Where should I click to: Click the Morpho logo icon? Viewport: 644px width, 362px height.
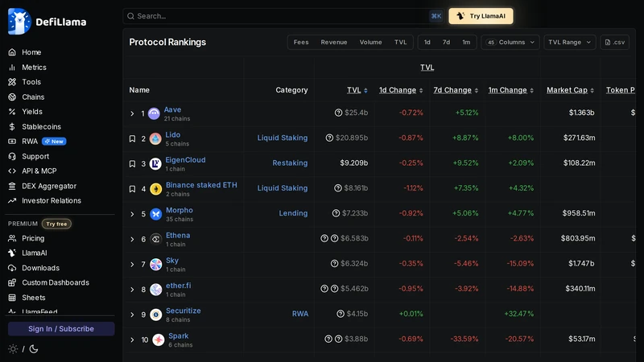(155, 214)
